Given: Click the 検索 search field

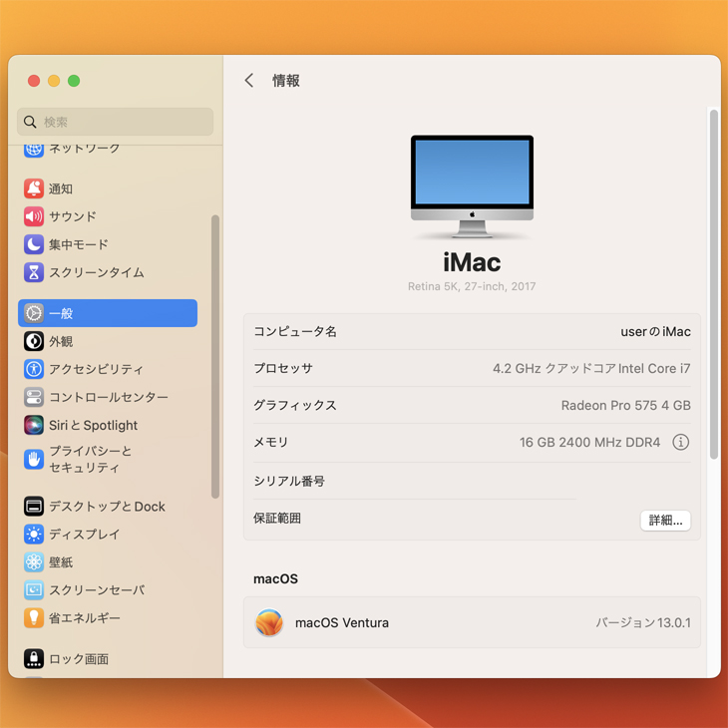Looking at the screenshot, I should [x=116, y=122].
